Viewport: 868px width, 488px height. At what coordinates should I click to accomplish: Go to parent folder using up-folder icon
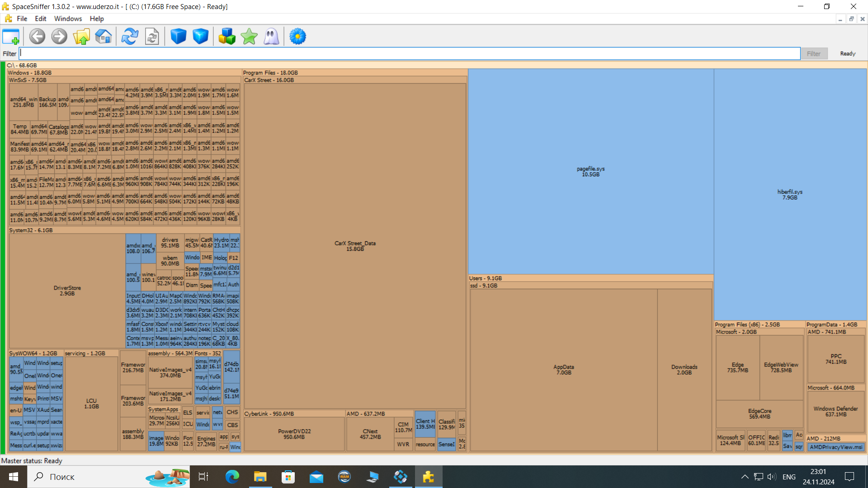tap(81, 37)
